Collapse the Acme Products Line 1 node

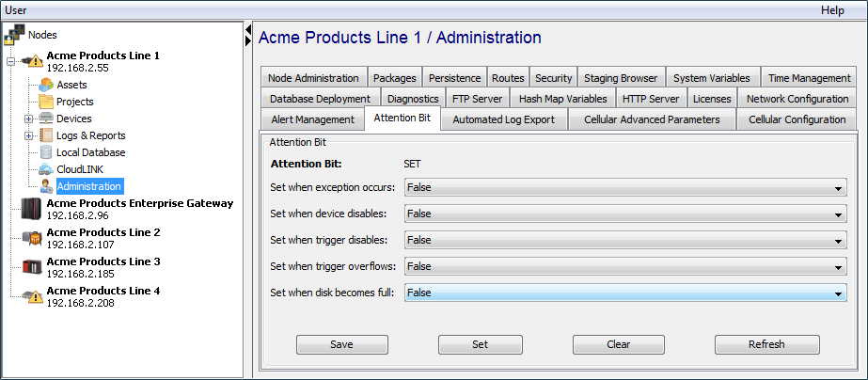click(x=10, y=61)
